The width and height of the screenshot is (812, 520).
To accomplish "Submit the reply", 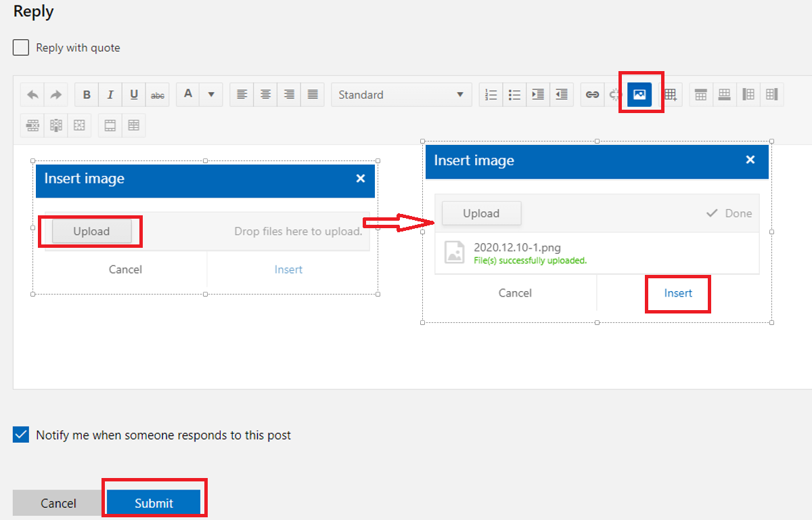I will (154, 503).
